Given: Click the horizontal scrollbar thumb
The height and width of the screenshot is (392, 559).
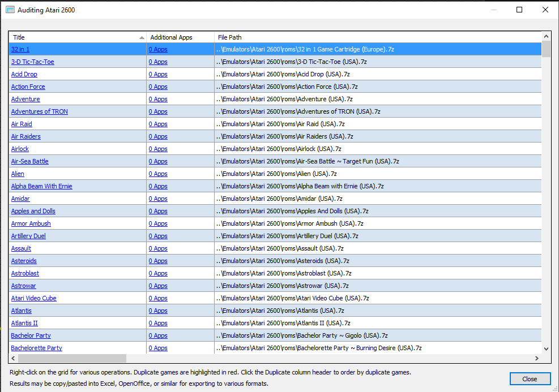Looking at the screenshot, I should pyautogui.click(x=72, y=358).
